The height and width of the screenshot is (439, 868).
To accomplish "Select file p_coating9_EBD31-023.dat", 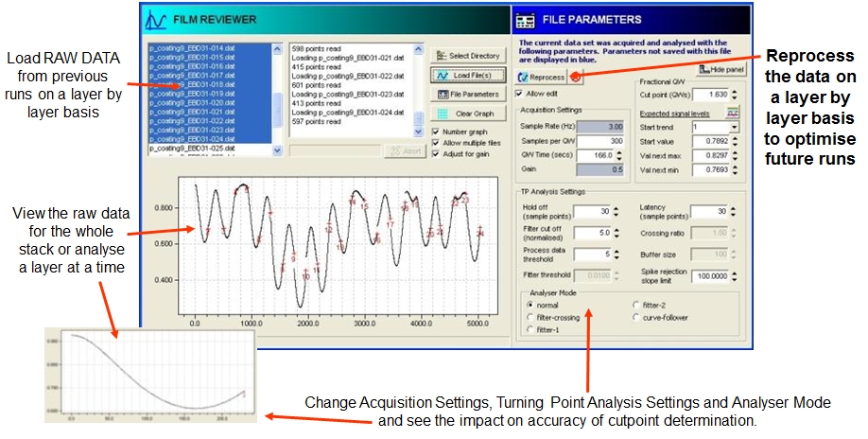I will pos(210,131).
